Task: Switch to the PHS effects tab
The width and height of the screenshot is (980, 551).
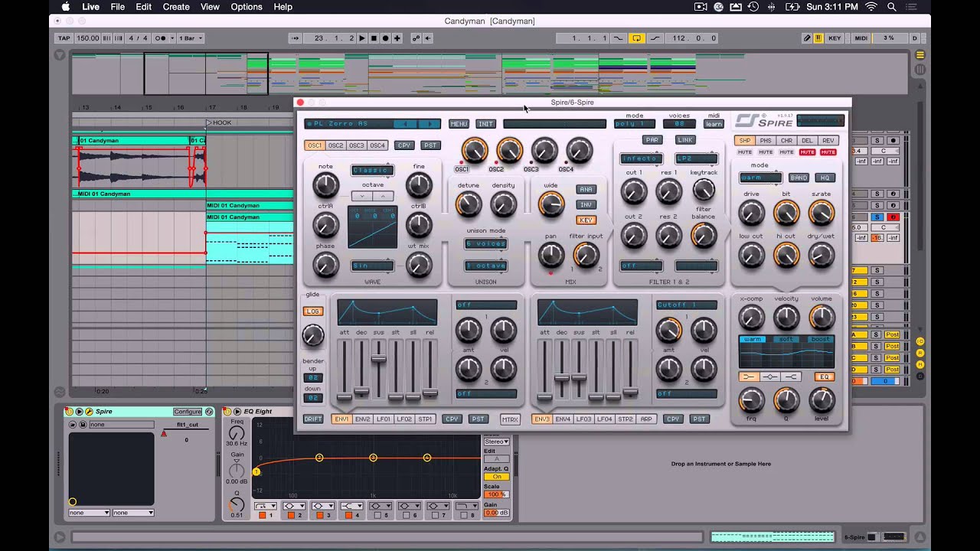Action: (x=766, y=141)
